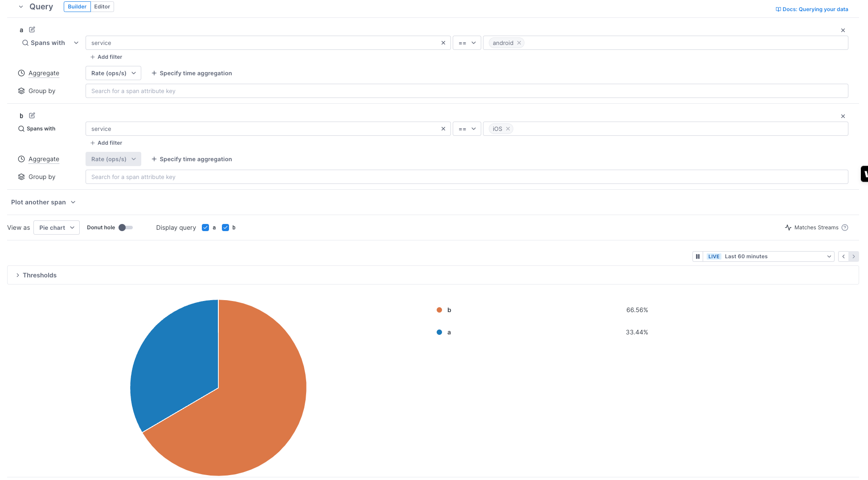The height and width of the screenshot is (480, 868).
Task: Go to previous time range
Action: pos(843,256)
